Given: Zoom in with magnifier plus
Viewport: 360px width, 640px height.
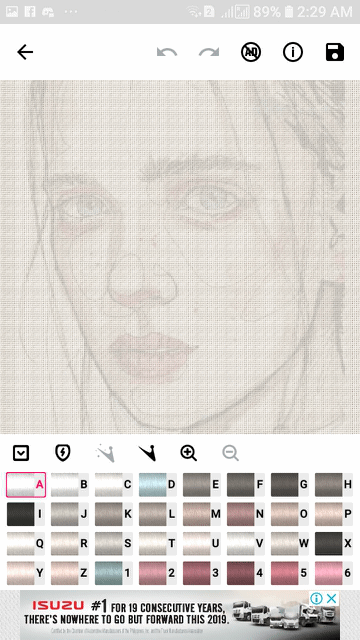Looking at the screenshot, I should 189,453.
